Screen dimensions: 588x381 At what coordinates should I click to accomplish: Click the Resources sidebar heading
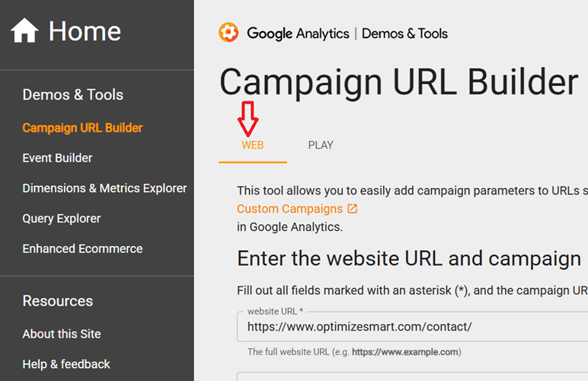(58, 301)
